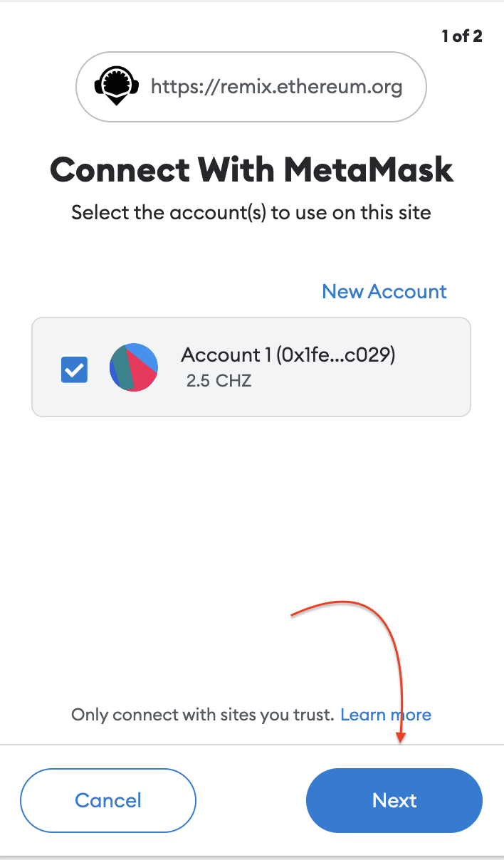The height and width of the screenshot is (860, 504).
Task: Click the remix.ethereum.org site URL
Action: pos(277,88)
